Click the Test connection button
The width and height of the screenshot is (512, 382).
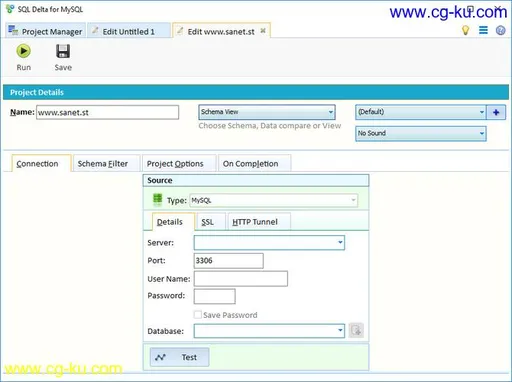click(x=179, y=357)
